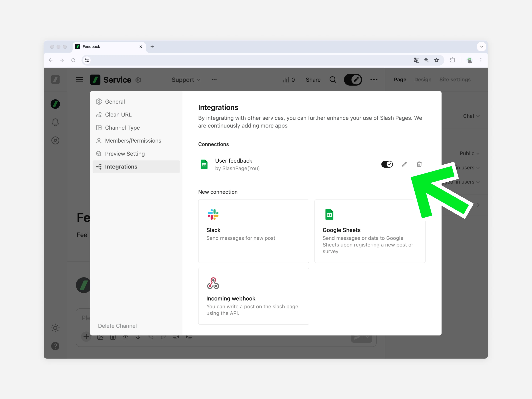Open a new browser tab

[152, 47]
